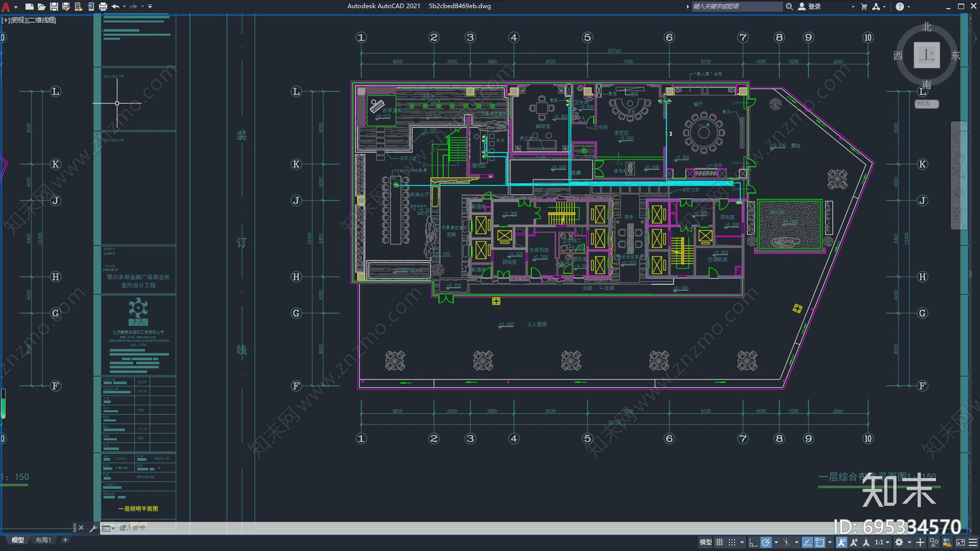980x551 pixels.
Task: Expand the undo history dropdown arrow
Action: (124, 7)
